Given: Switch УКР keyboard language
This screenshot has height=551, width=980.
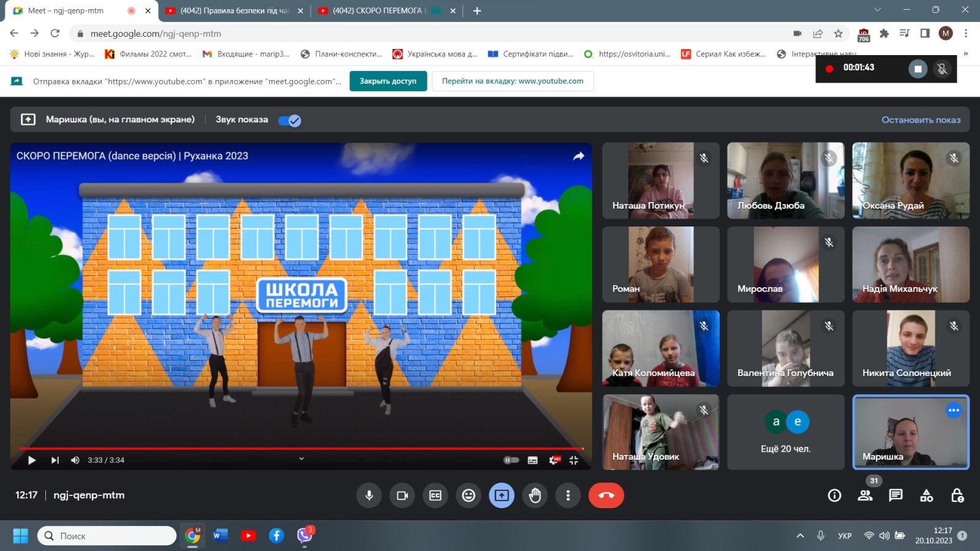Looking at the screenshot, I should point(845,536).
